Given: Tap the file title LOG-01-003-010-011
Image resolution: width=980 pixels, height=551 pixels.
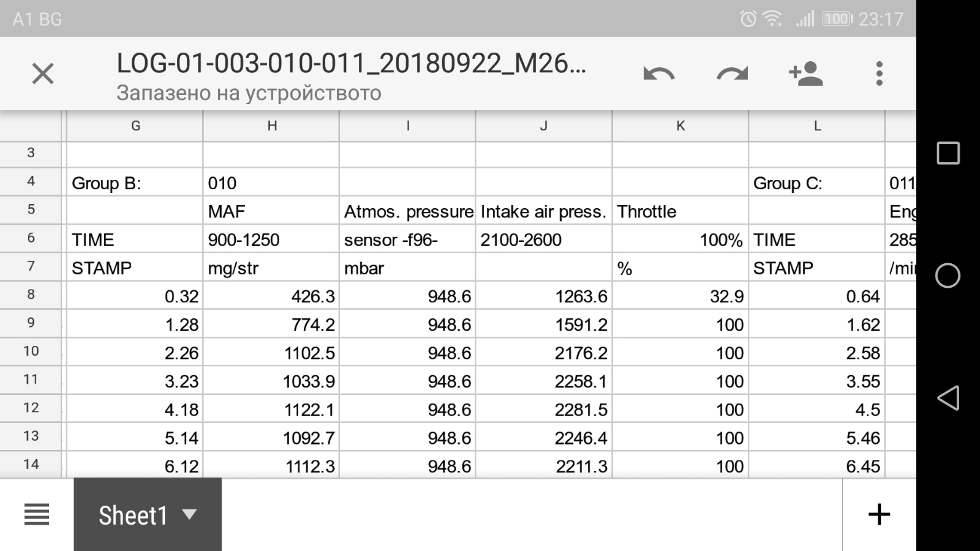Looking at the screenshot, I should (351, 64).
